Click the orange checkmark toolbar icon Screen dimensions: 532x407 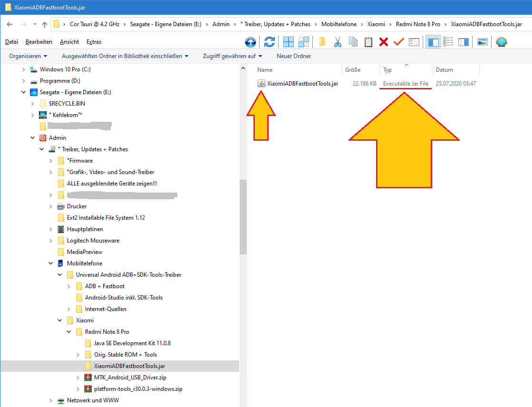(x=399, y=42)
